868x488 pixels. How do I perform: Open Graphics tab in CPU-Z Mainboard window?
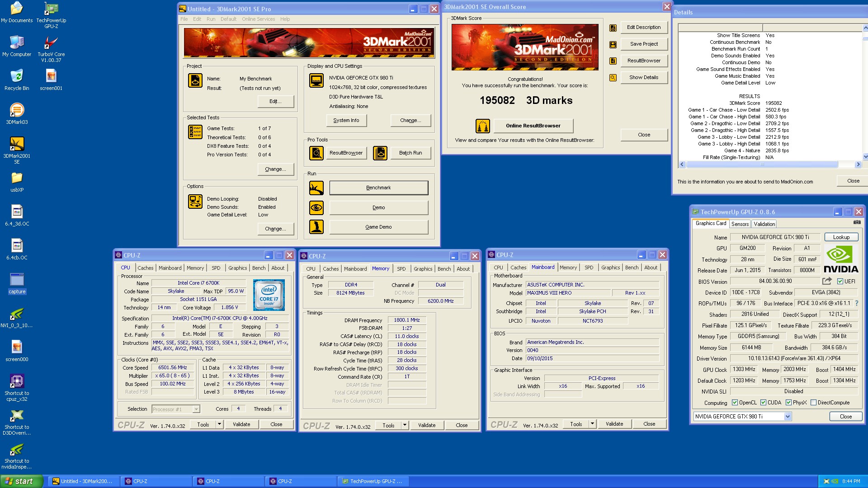610,267
